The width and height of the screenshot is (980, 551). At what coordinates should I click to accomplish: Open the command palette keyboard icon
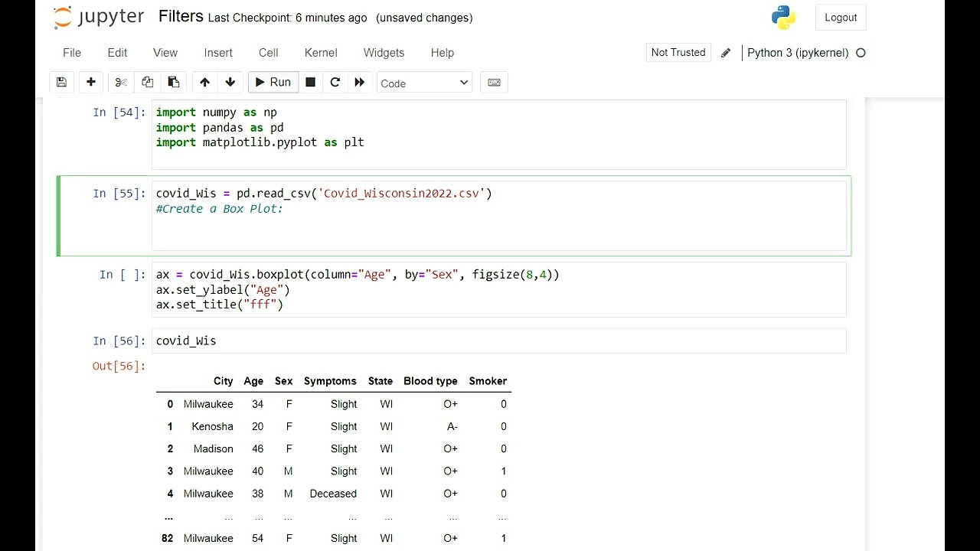point(494,83)
